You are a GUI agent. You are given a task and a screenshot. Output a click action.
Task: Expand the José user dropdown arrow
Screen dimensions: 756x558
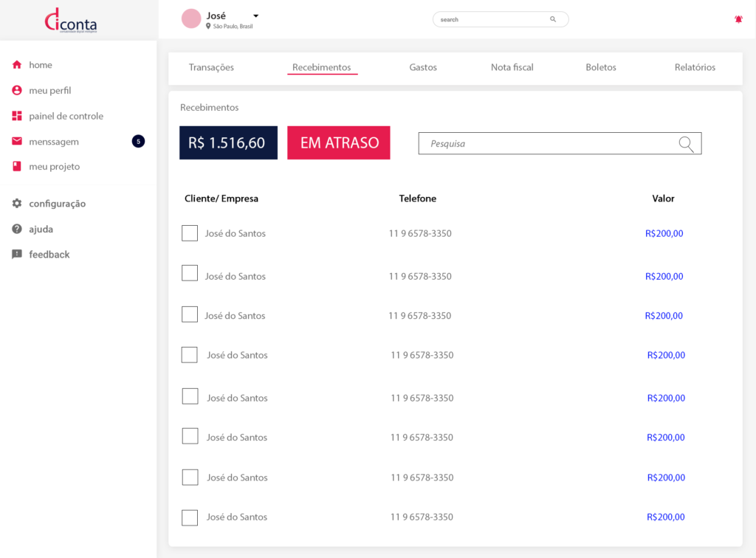coord(255,15)
